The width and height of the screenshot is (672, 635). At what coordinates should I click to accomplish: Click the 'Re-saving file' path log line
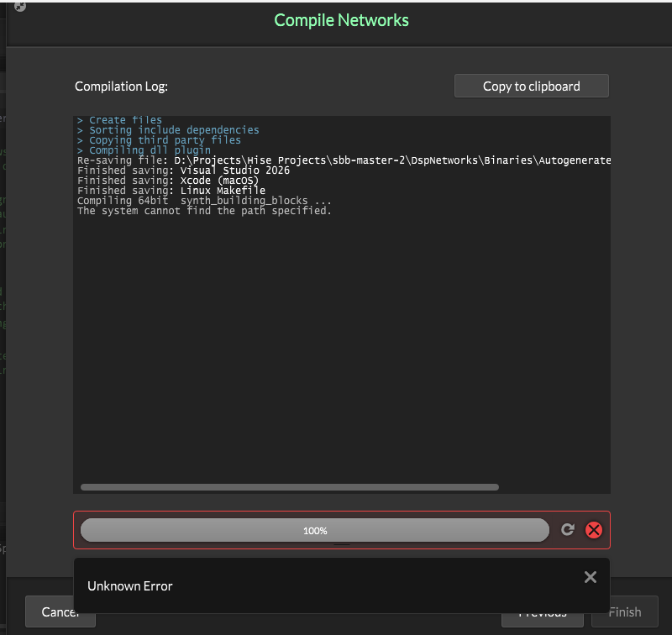pyautogui.click(x=336, y=160)
